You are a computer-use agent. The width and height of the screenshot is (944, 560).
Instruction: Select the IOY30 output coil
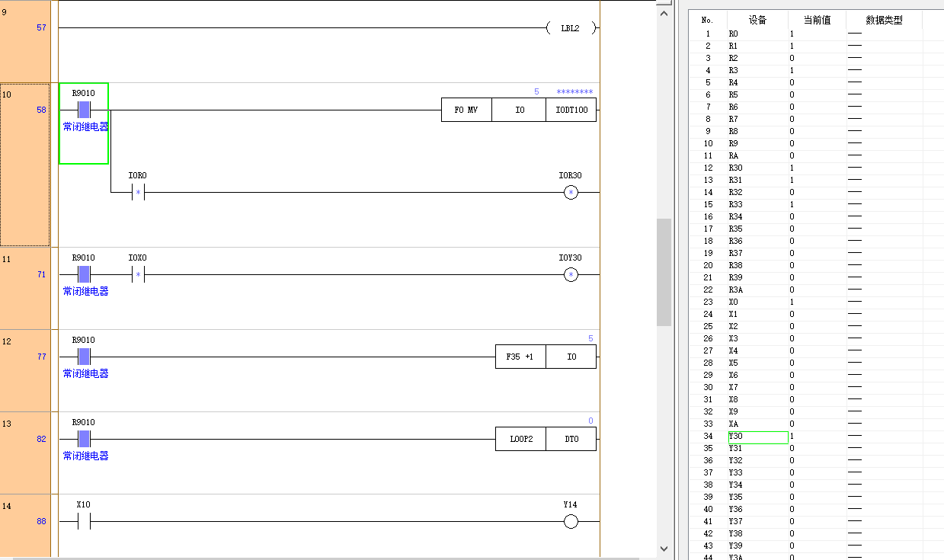[x=571, y=275]
